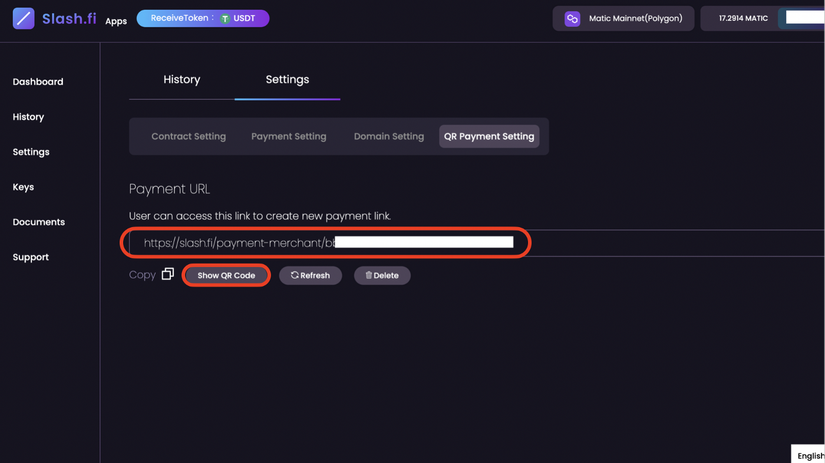Viewport: 825px width, 463px height.
Task: Open the Contract Setting sub-tab
Action: click(x=189, y=136)
